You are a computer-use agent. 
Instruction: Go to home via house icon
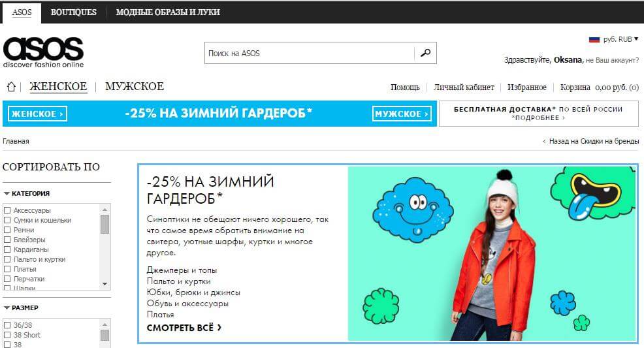(x=11, y=87)
